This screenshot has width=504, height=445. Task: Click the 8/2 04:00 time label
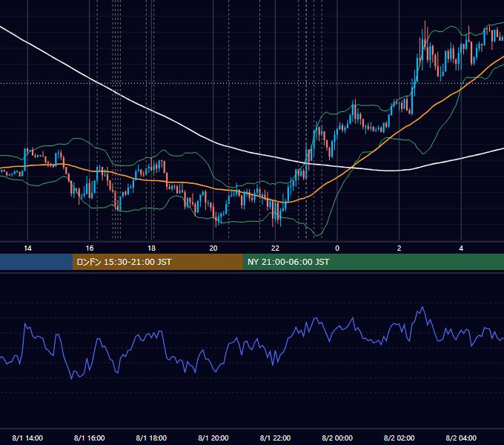coord(461,438)
